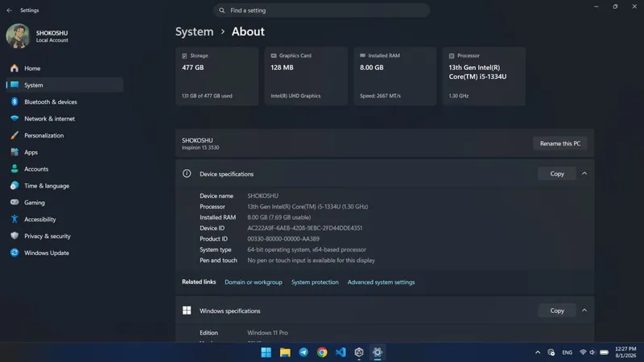Open File Explorer from the taskbar
This screenshot has height=362, width=644.
(285, 352)
